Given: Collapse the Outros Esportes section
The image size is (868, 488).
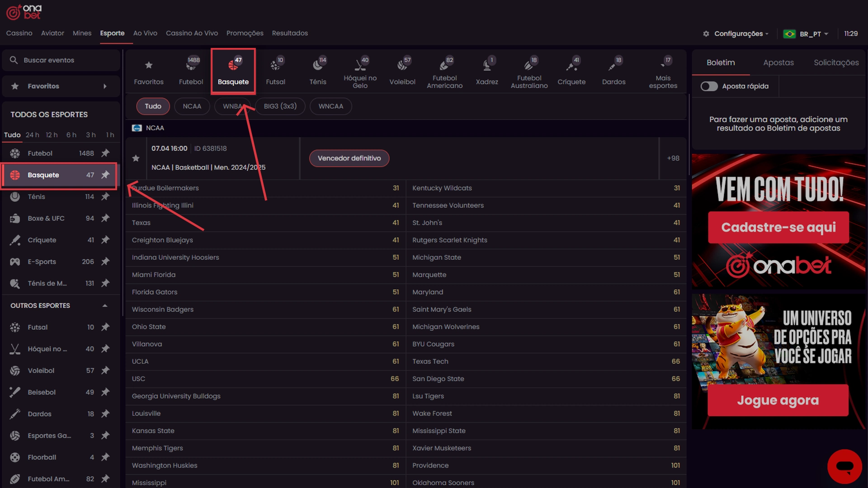Looking at the screenshot, I should (105, 305).
